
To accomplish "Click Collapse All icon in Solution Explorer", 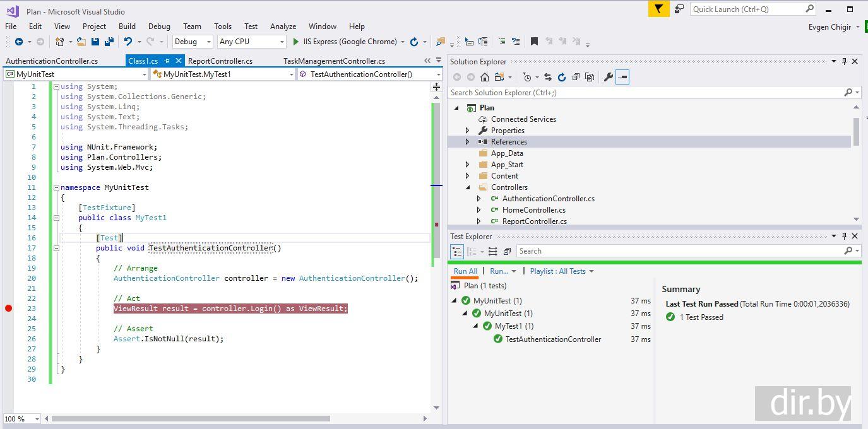I will tap(576, 77).
